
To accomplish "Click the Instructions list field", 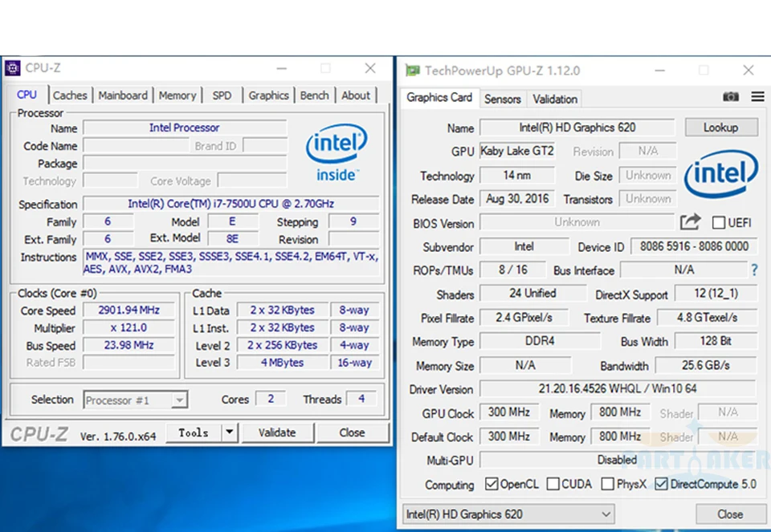I will [231, 262].
